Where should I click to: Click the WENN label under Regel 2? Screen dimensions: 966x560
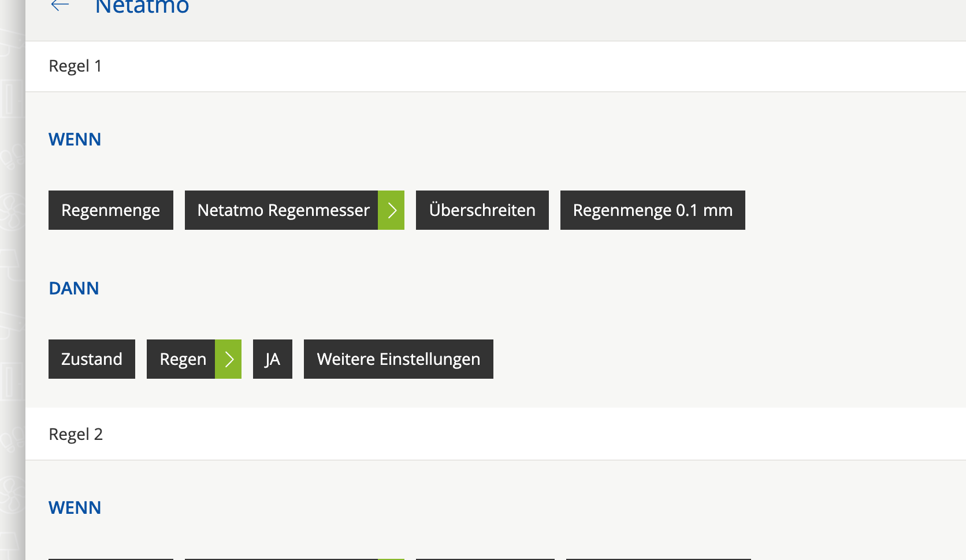[75, 508]
